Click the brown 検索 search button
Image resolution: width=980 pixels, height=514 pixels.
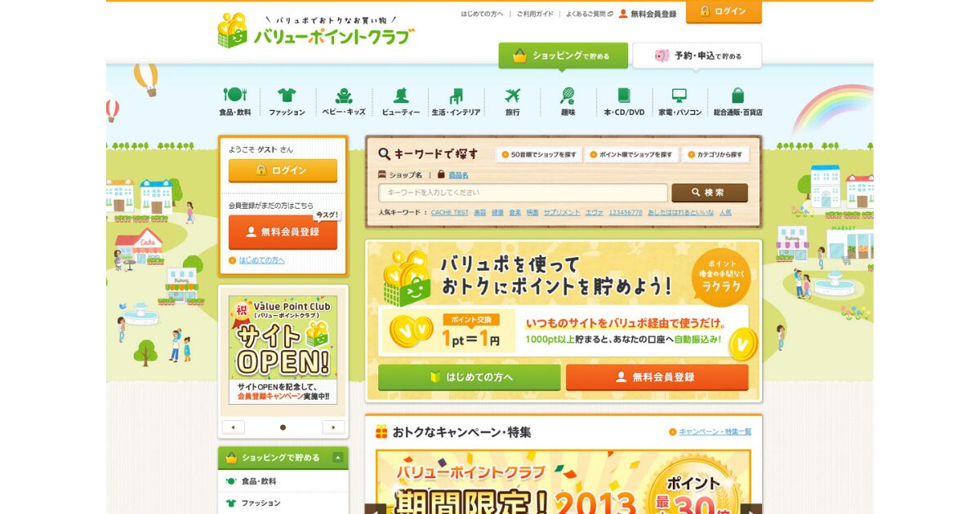tap(709, 193)
